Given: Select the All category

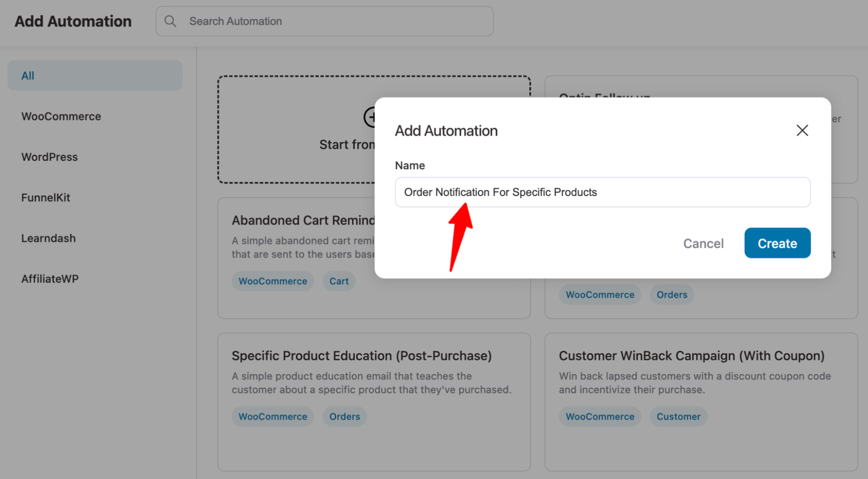Looking at the screenshot, I should pyautogui.click(x=95, y=76).
